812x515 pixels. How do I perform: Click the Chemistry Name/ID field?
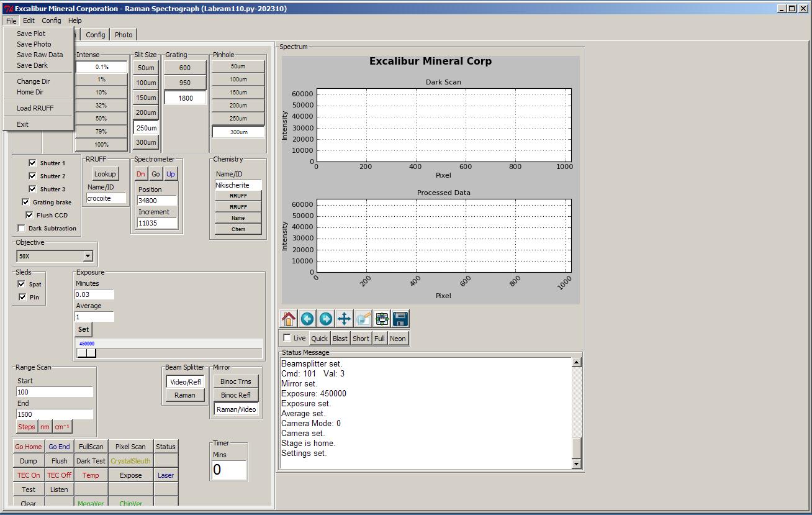coord(238,185)
